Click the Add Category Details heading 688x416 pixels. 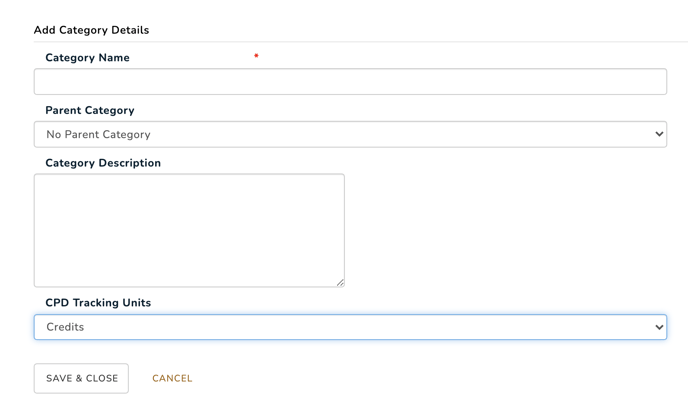(x=91, y=30)
